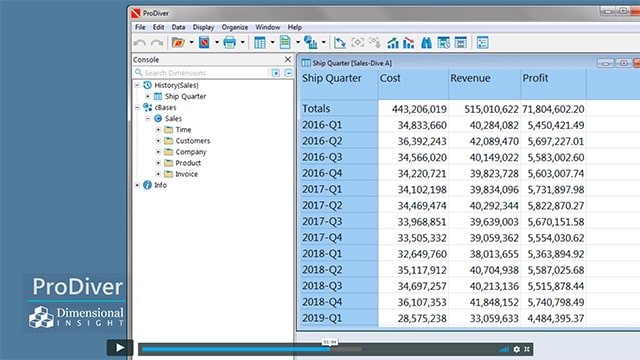Open the dropdown arrow beside the save marker icon
Screen dimensions: 640x360
217,42
